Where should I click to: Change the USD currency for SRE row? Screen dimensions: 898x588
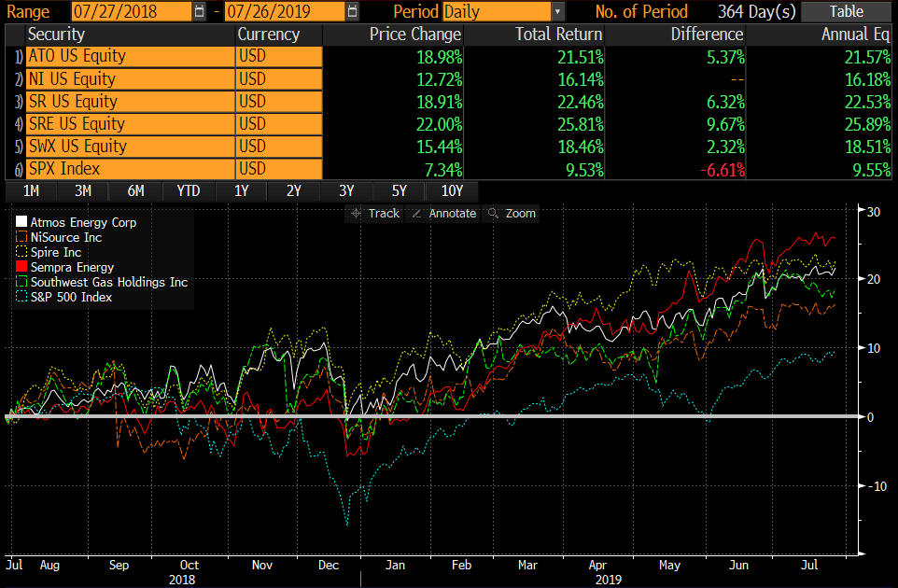coord(279,124)
